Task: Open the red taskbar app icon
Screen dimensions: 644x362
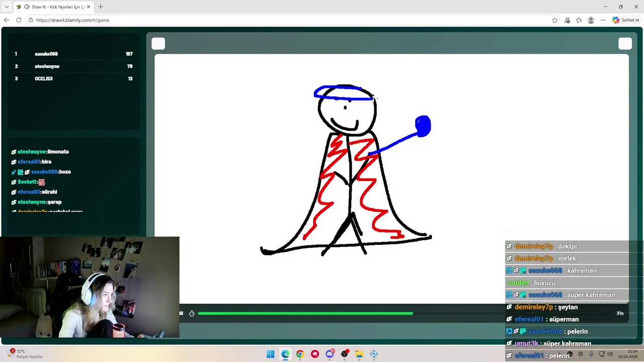Action: point(315,354)
